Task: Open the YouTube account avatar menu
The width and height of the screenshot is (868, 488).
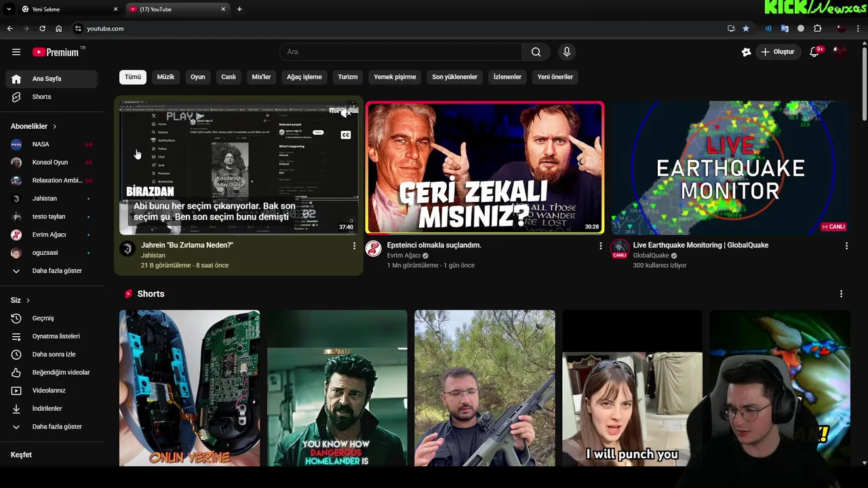Action: (x=841, y=52)
